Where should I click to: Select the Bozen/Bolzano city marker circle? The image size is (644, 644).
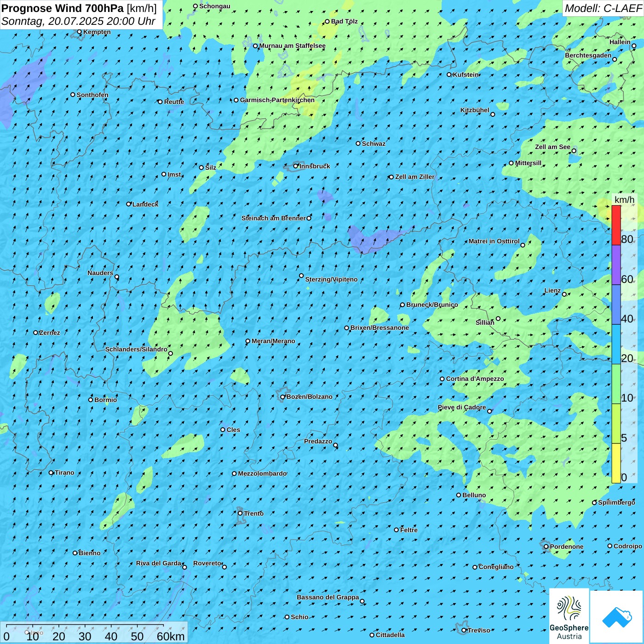(x=283, y=397)
